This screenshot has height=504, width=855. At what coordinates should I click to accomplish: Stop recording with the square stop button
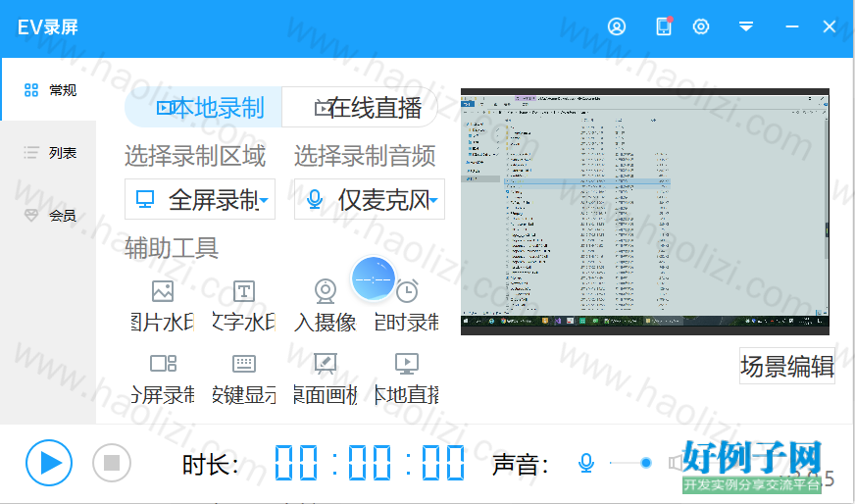[112, 463]
